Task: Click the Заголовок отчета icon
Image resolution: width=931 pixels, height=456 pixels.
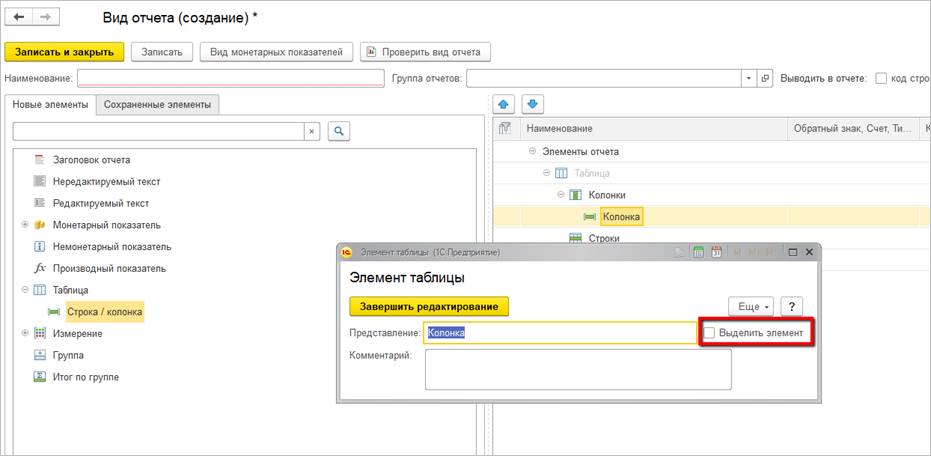Action: pos(40,160)
